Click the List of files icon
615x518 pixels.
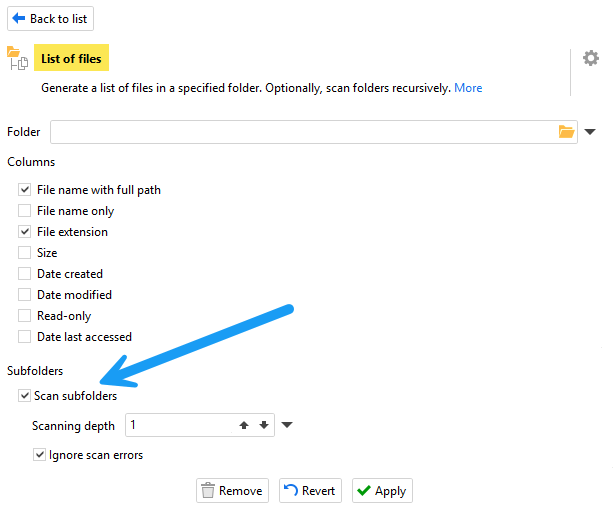(16, 58)
